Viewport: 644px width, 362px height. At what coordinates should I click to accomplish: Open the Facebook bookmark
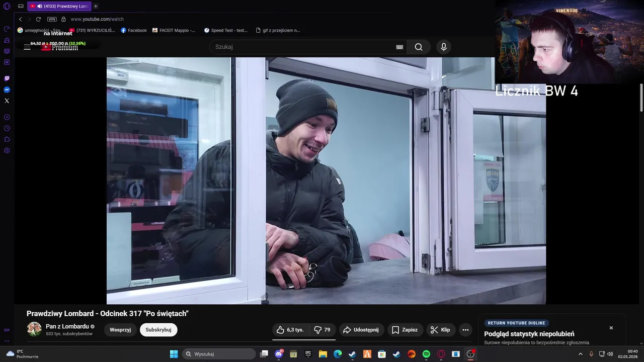tap(134, 30)
